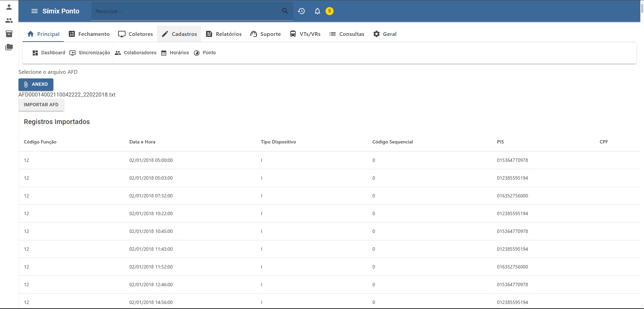The height and width of the screenshot is (309, 644).
Task: Click the Cadastros pencil icon
Action: pos(165,34)
